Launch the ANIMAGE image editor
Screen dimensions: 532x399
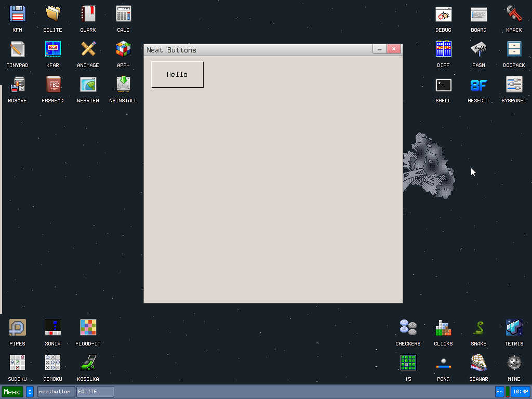point(88,50)
